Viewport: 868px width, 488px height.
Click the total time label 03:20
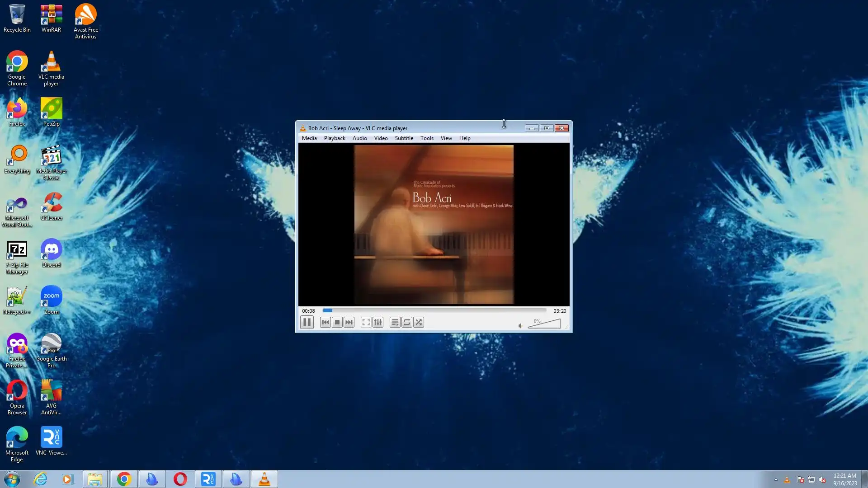[x=559, y=311]
